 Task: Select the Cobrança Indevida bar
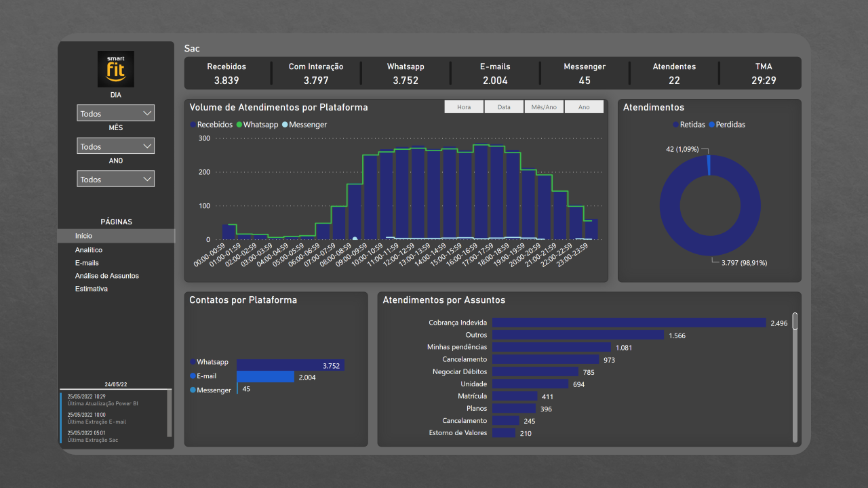(x=629, y=323)
